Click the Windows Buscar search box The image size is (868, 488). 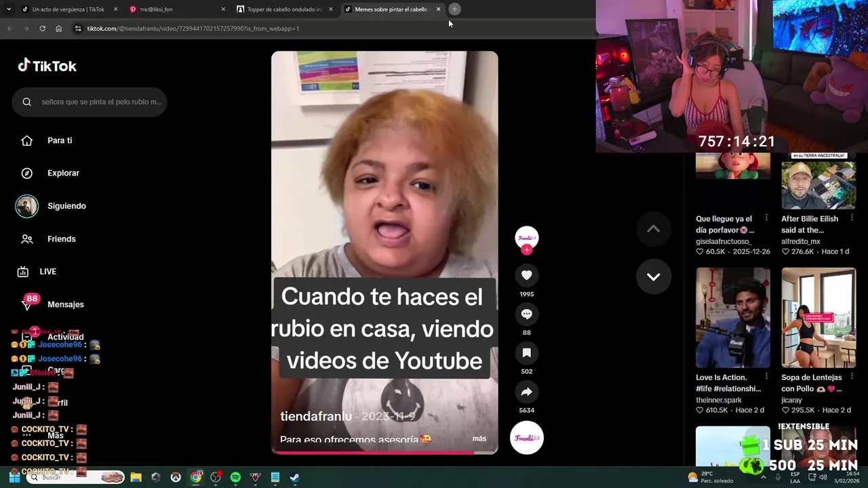click(x=76, y=477)
